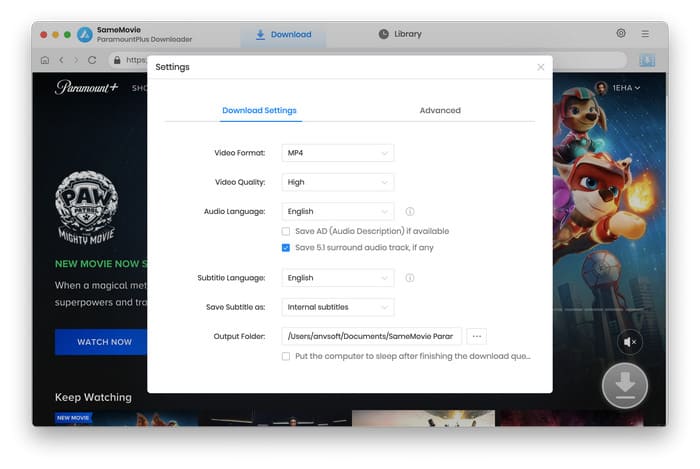Navigate forward with the right arrow

pos(76,60)
